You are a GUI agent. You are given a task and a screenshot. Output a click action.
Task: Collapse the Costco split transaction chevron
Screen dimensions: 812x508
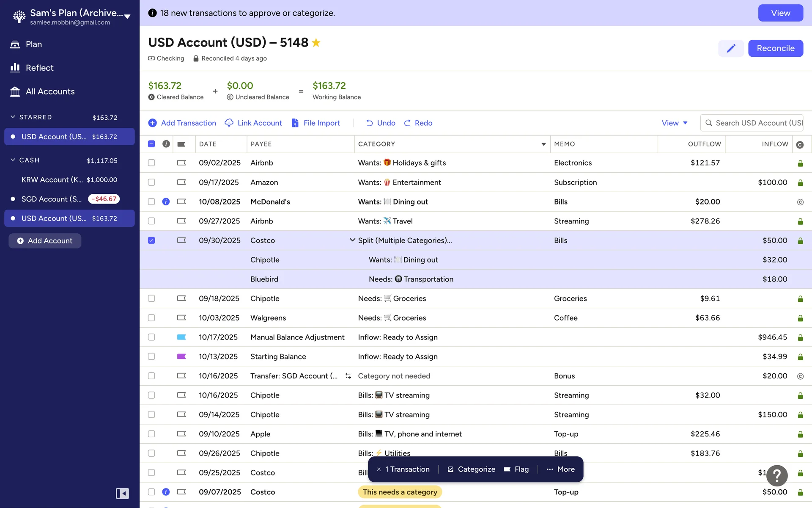[352, 240]
